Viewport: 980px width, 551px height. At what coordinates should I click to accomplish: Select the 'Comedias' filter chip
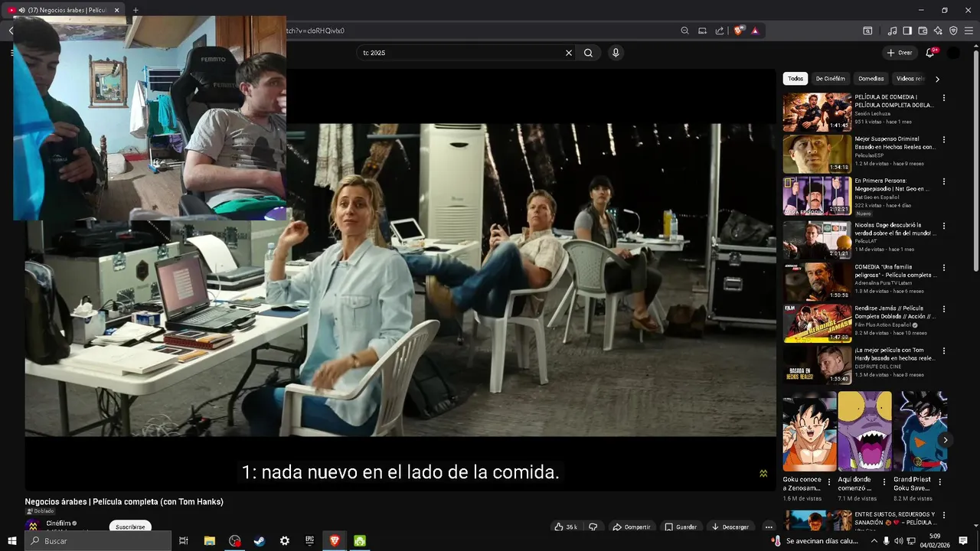(x=871, y=79)
